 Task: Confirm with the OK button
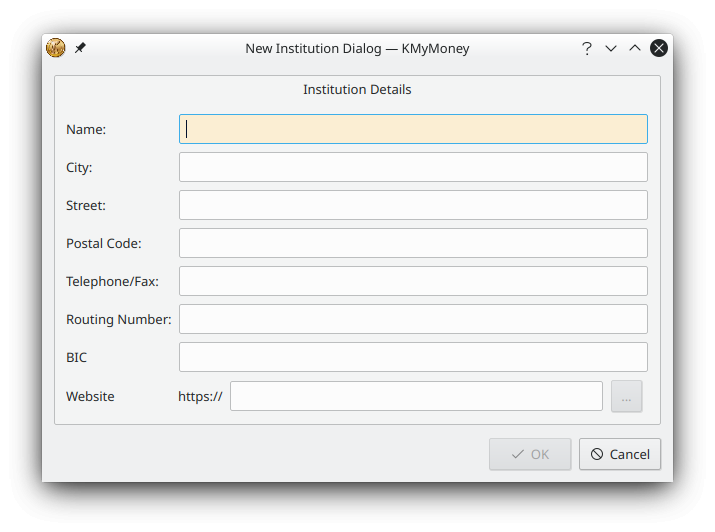530,454
